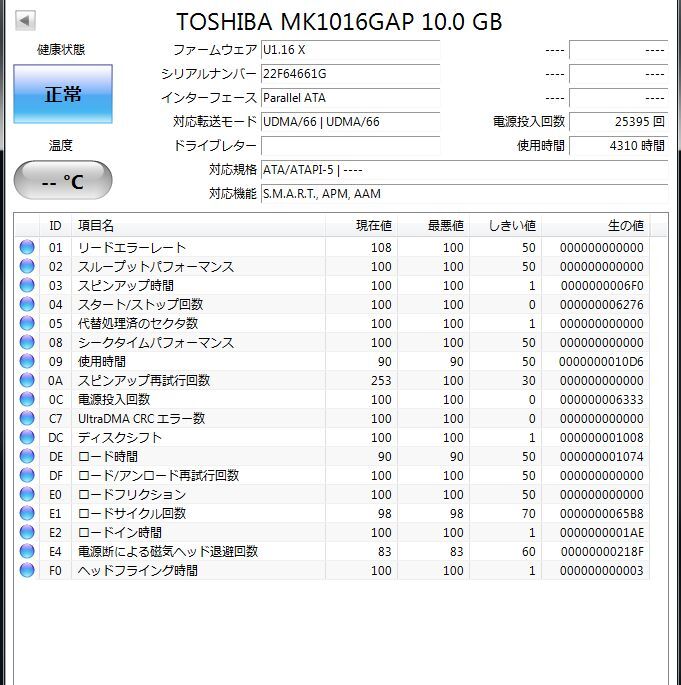This screenshot has height=685, width=681.
Task: Select the スピンアップ時間 row name
Action: [x=126, y=286]
